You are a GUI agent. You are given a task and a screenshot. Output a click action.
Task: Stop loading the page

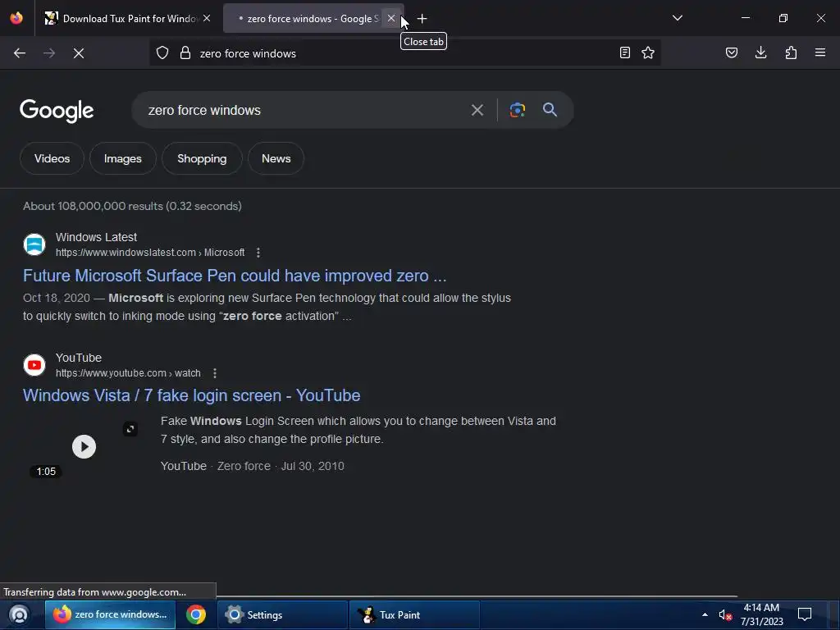click(79, 53)
